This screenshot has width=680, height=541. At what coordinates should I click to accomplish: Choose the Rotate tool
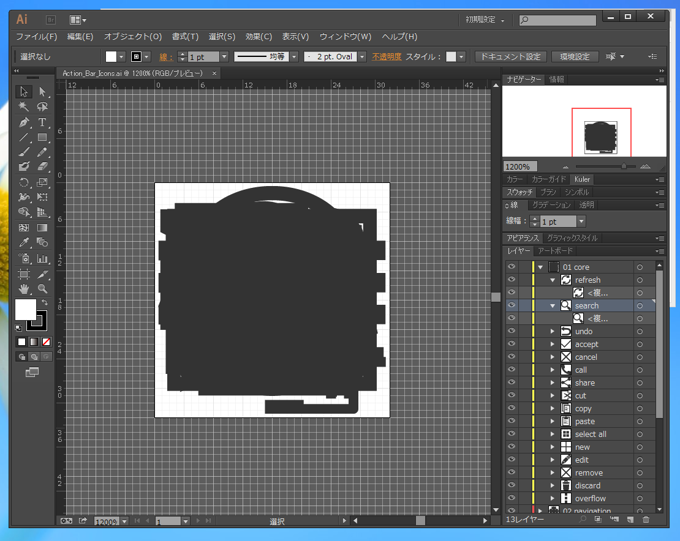point(23,182)
